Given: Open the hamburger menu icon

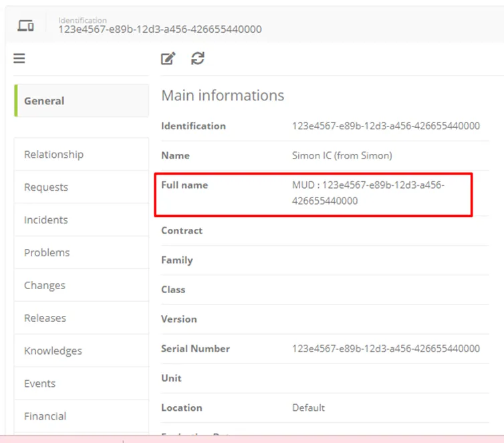Looking at the screenshot, I should [19, 58].
